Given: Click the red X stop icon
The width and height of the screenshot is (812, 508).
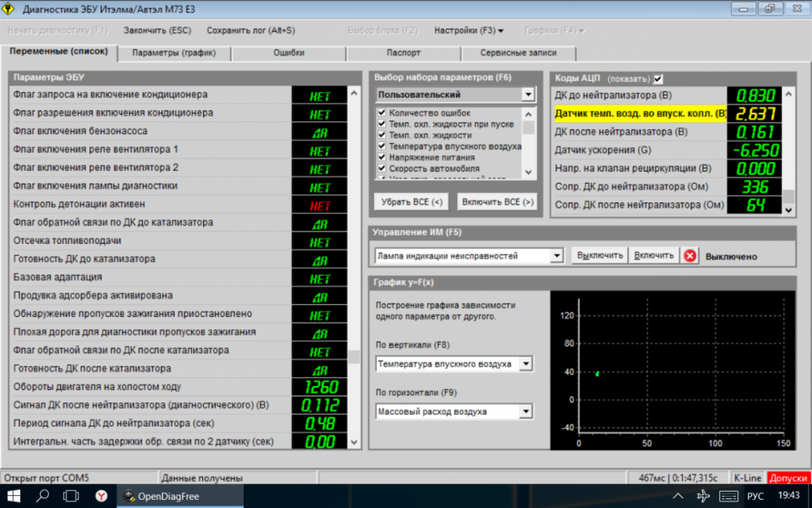Looking at the screenshot, I should [690, 256].
